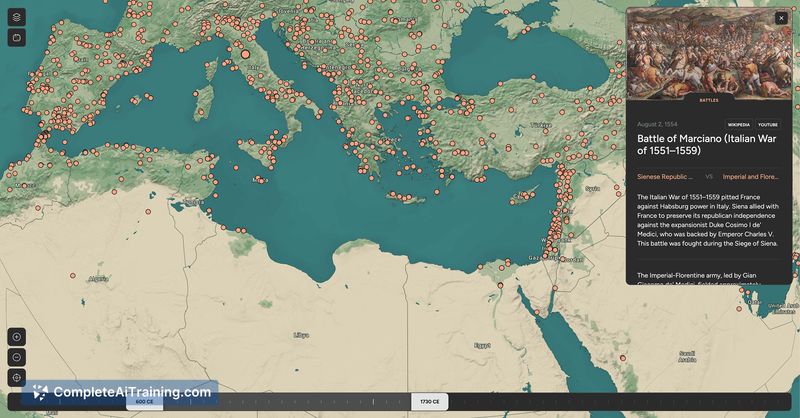
Task: Zoom in on the map
Action: [x=16, y=337]
